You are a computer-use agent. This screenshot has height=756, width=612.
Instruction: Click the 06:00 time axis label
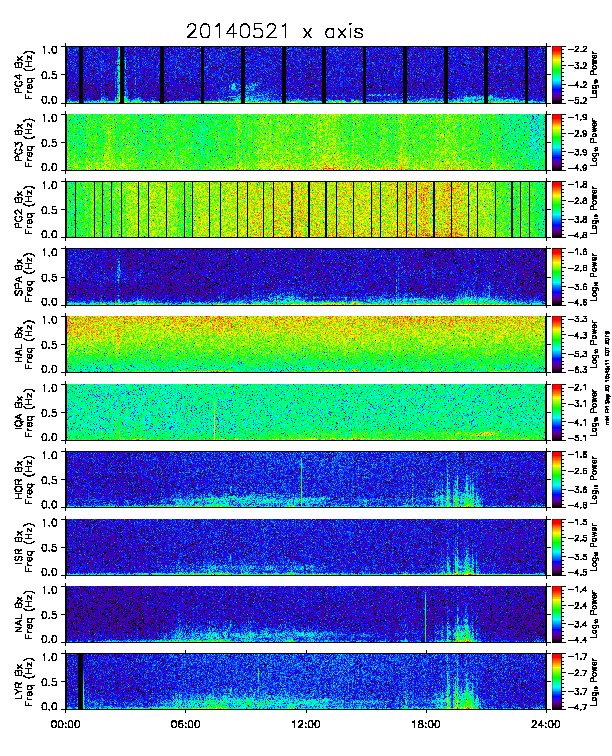(x=186, y=724)
